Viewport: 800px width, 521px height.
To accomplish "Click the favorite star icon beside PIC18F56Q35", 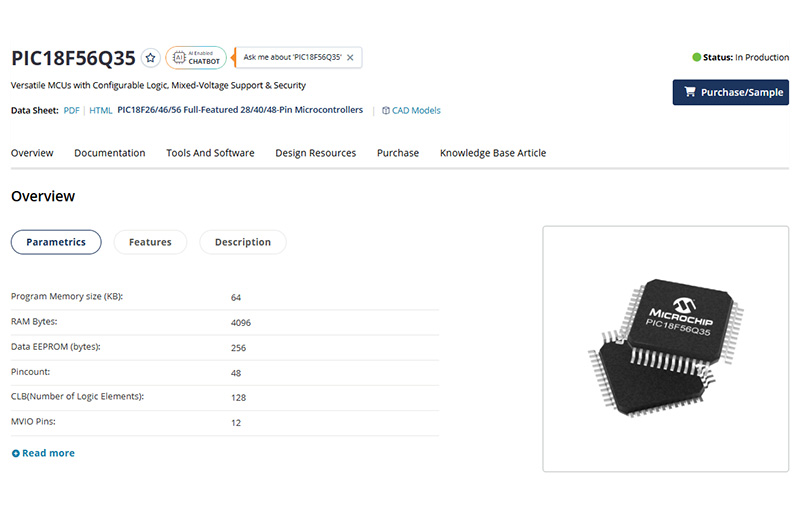I will (151, 58).
